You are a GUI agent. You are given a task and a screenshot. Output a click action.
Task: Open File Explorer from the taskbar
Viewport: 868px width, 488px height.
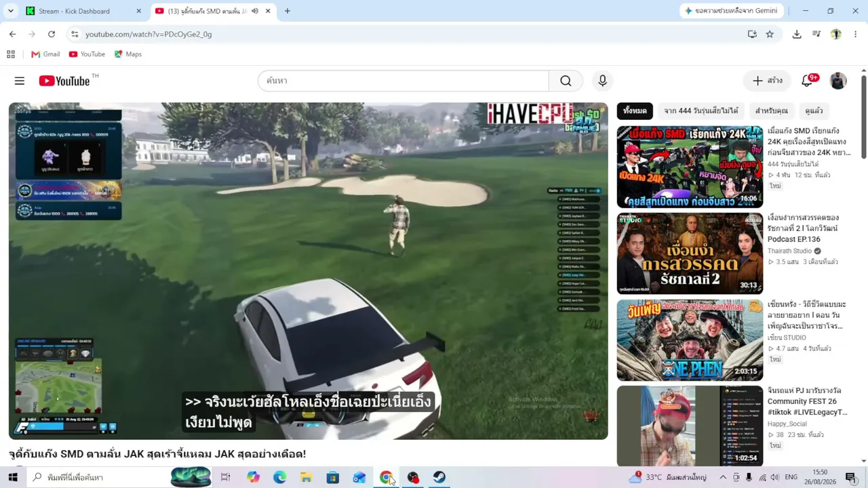pos(306,477)
